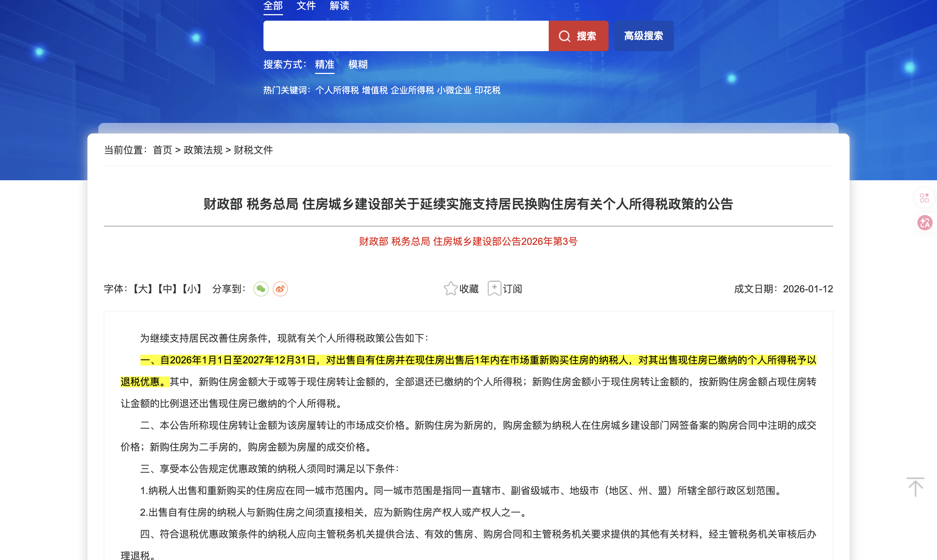This screenshot has width=937, height=560.
Task: Keep search mode on 精准
Action: click(x=324, y=65)
